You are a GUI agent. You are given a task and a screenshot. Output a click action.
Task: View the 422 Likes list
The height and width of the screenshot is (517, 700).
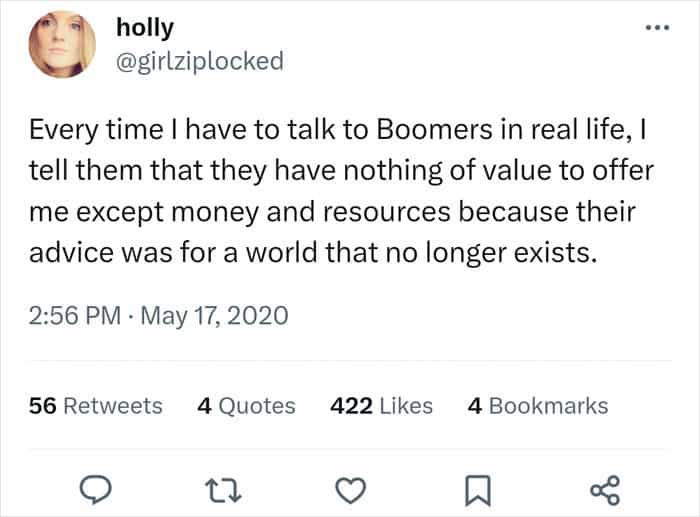point(381,405)
